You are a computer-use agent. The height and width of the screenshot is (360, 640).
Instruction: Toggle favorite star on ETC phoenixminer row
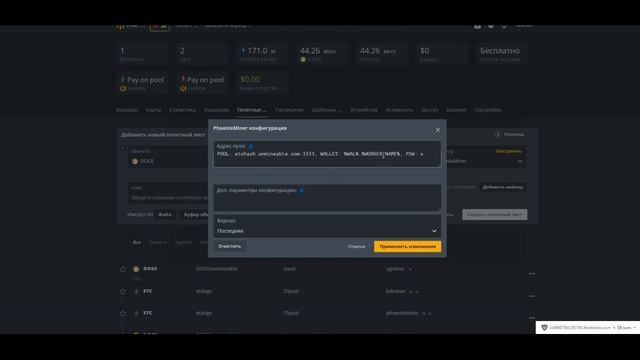coord(123,313)
